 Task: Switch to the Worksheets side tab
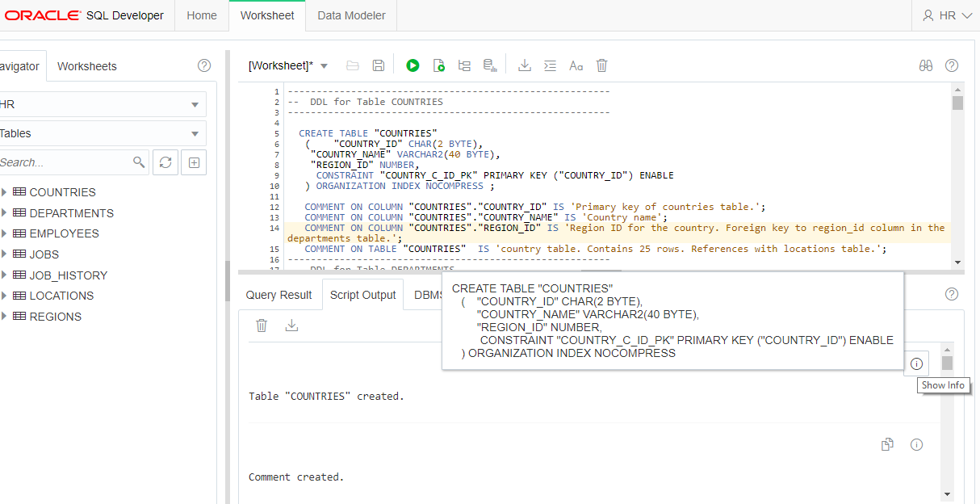tap(87, 66)
